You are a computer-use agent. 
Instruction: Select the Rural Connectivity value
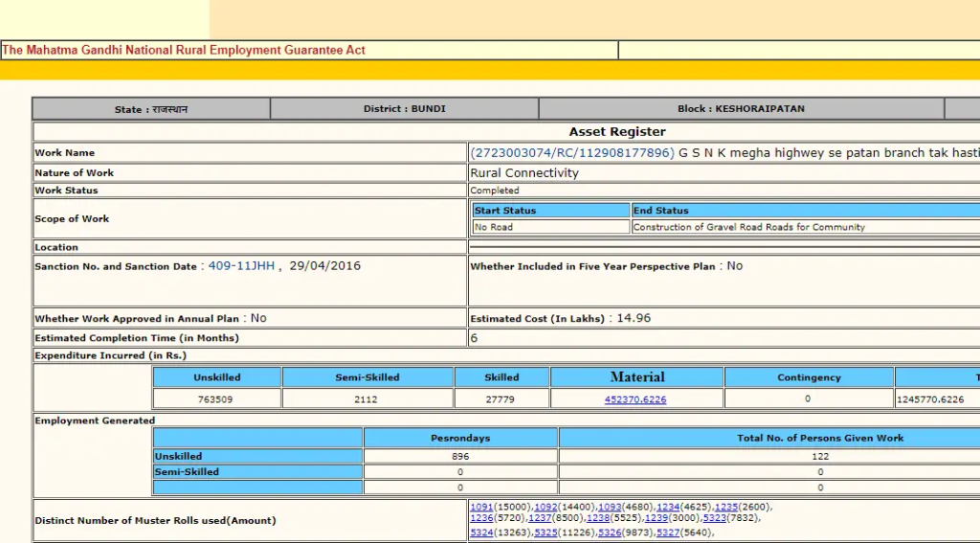(x=524, y=172)
